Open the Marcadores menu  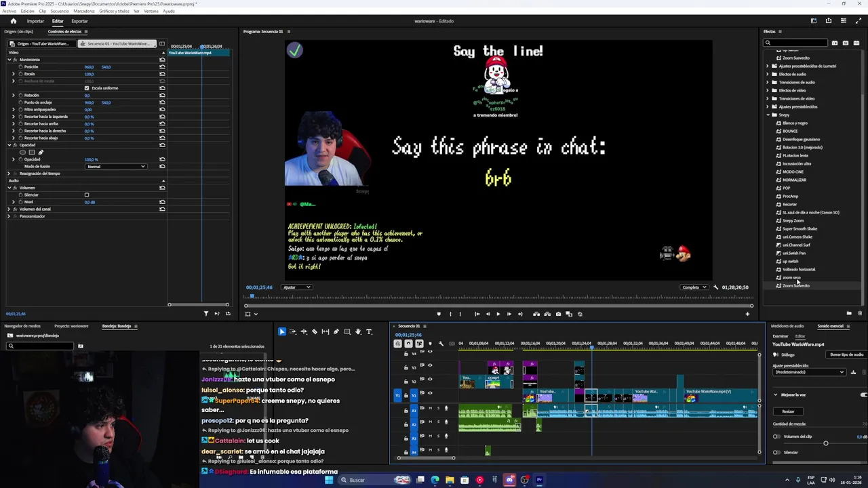[x=84, y=11]
